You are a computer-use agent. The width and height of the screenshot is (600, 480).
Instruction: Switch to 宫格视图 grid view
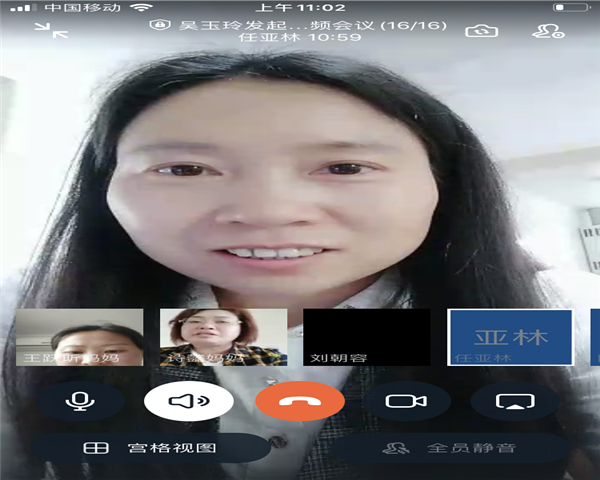coord(150,448)
